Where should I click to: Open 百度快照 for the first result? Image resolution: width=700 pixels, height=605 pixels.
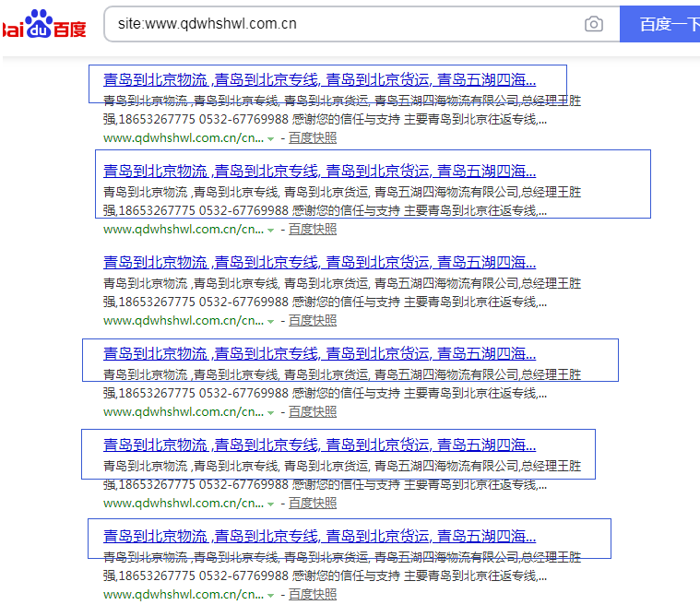313,138
